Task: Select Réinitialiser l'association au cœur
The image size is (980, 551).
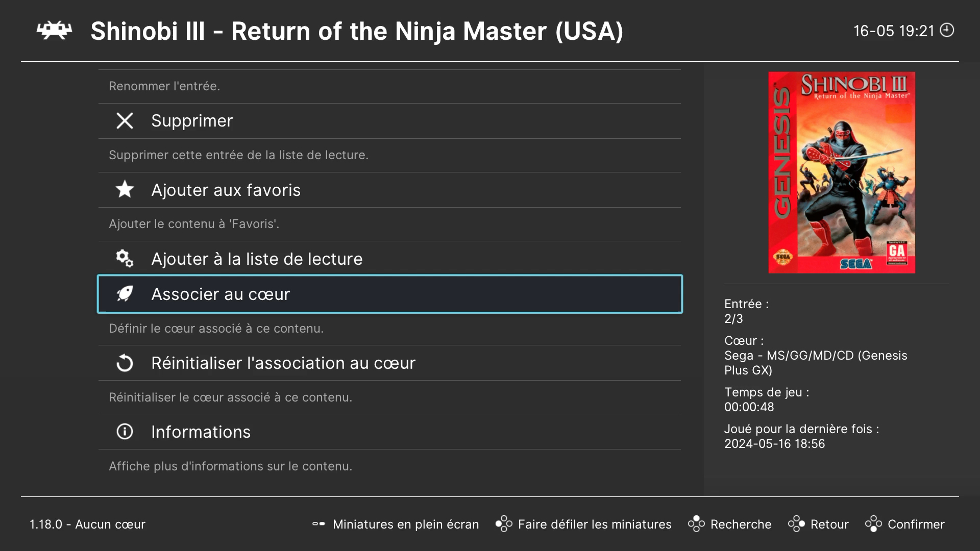Action: 283,363
